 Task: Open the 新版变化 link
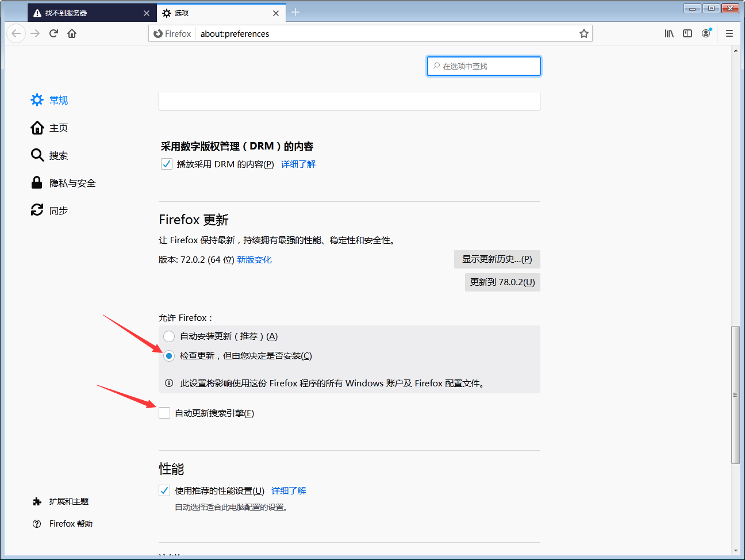coord(255,260)
